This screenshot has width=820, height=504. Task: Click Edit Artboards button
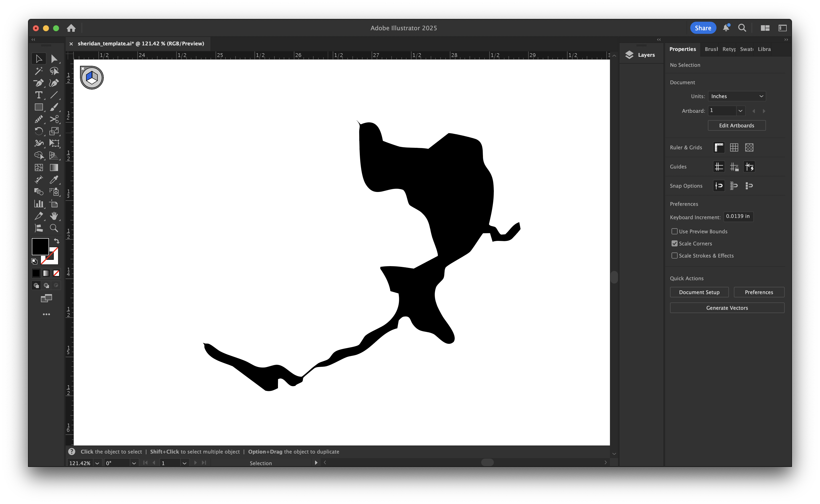(737, 125)
